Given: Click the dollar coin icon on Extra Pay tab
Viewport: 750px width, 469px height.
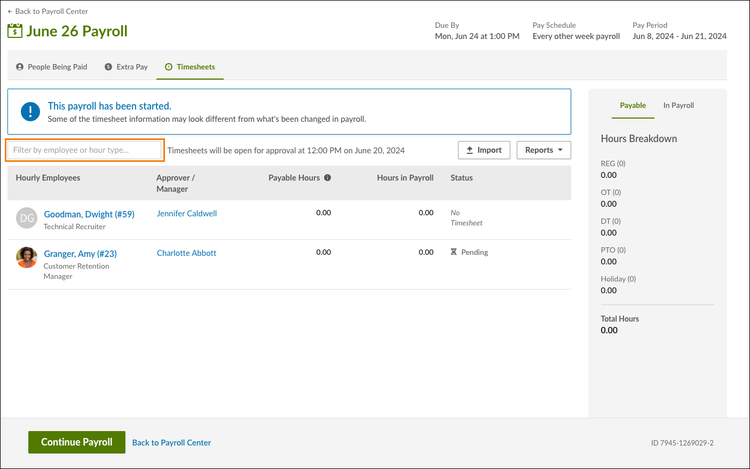Looking at the screenshot, I should point(109,67).
